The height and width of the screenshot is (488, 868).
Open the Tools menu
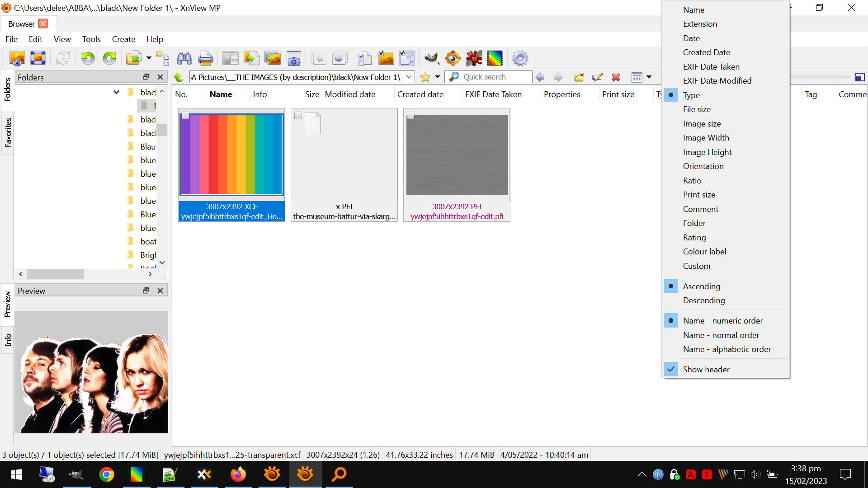(91, 39)
